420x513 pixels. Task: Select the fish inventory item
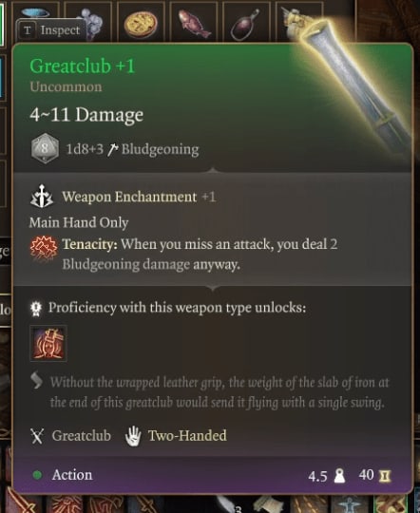coord(194,23)
